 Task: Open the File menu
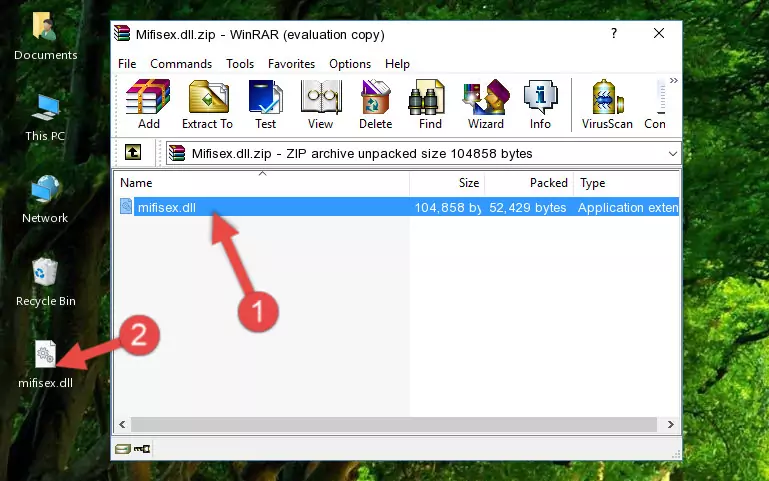pos(127,64)
